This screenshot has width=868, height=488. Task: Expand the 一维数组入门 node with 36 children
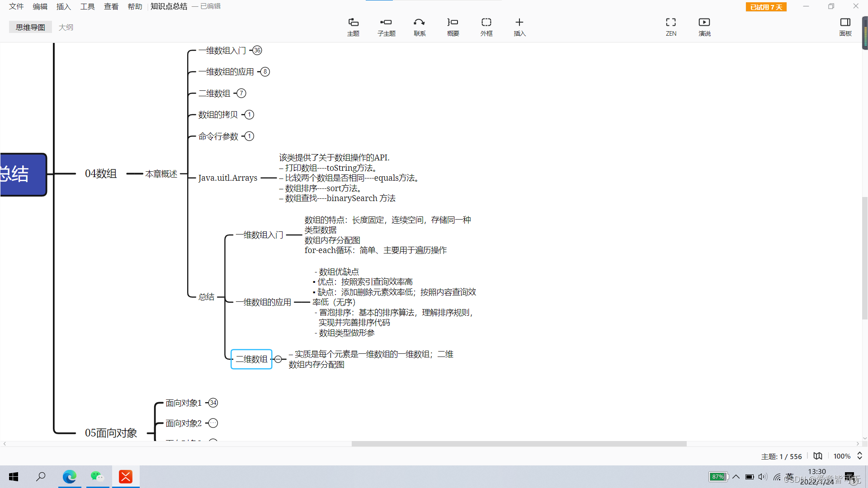click(x=257, y=50)
